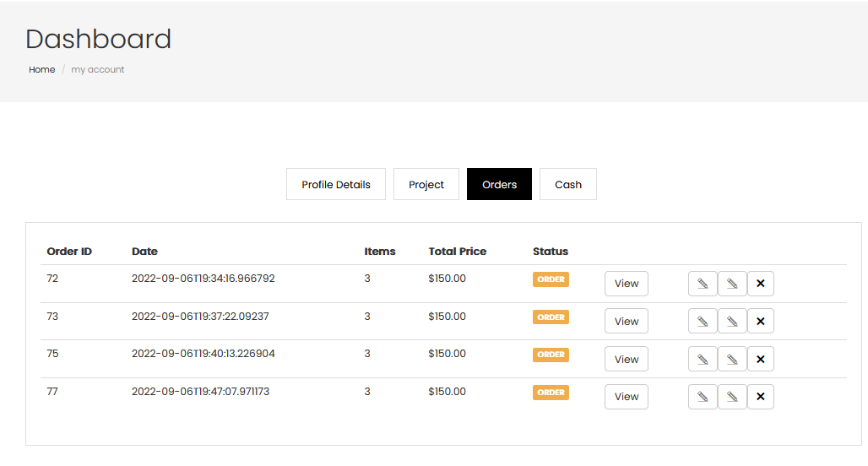Select Order ID cell 77
Viewport: 868px width, 466px height.
point(52,392)
